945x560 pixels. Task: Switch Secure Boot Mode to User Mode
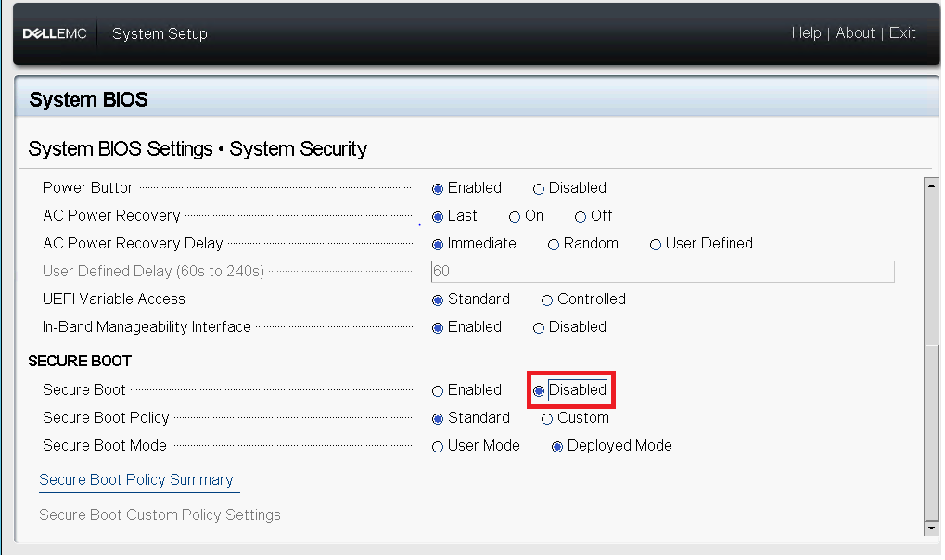click(x=437, y=446)
